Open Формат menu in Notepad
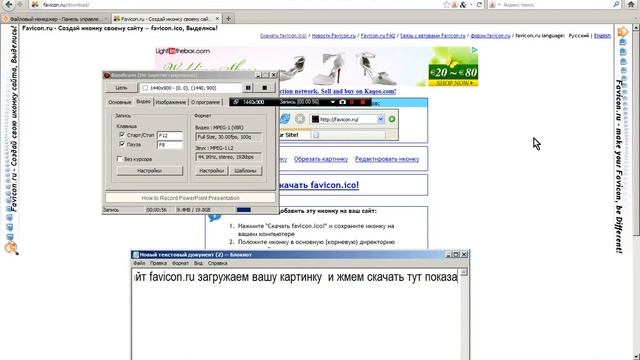Image resolution: width=640 pixels, height=360 pixels. click(x=180, y=263)
